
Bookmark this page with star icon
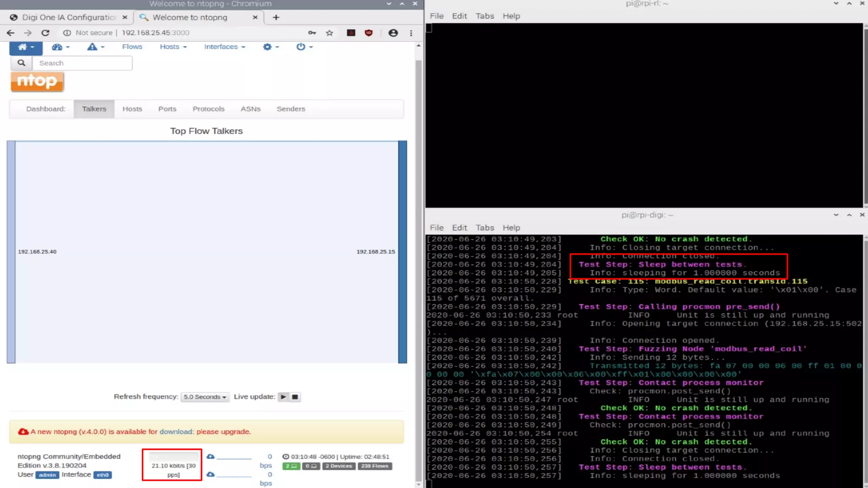coord(329,33)
